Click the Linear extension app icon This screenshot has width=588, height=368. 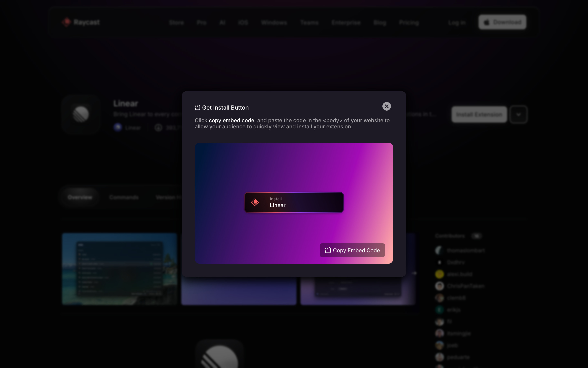point(81,114)
